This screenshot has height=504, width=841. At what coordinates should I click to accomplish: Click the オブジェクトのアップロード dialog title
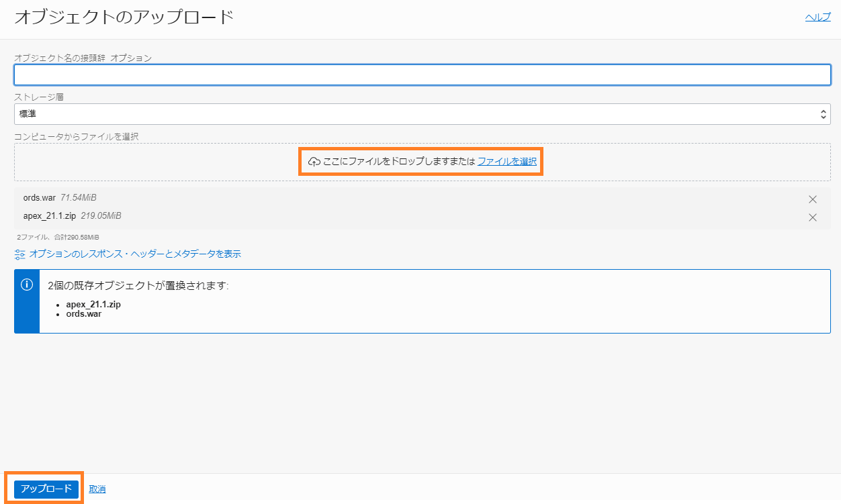[124, 17]
